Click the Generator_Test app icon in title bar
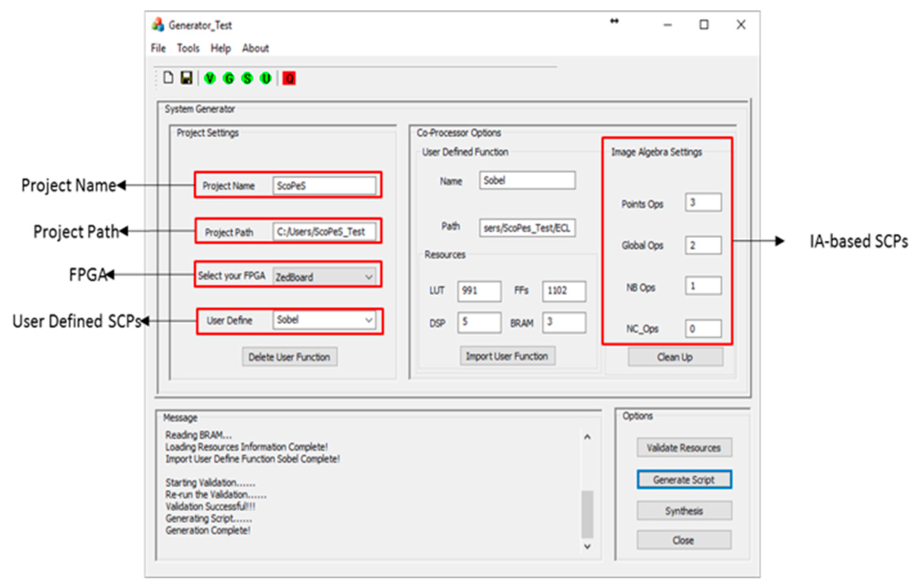This screenshot has height=588, width=916. coord(158,25)
